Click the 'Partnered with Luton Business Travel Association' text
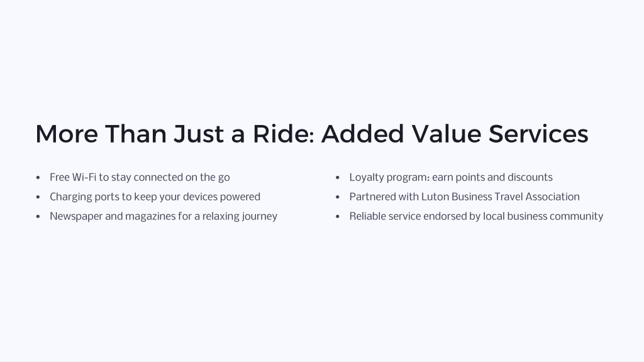644x362 pixels. 465,197
